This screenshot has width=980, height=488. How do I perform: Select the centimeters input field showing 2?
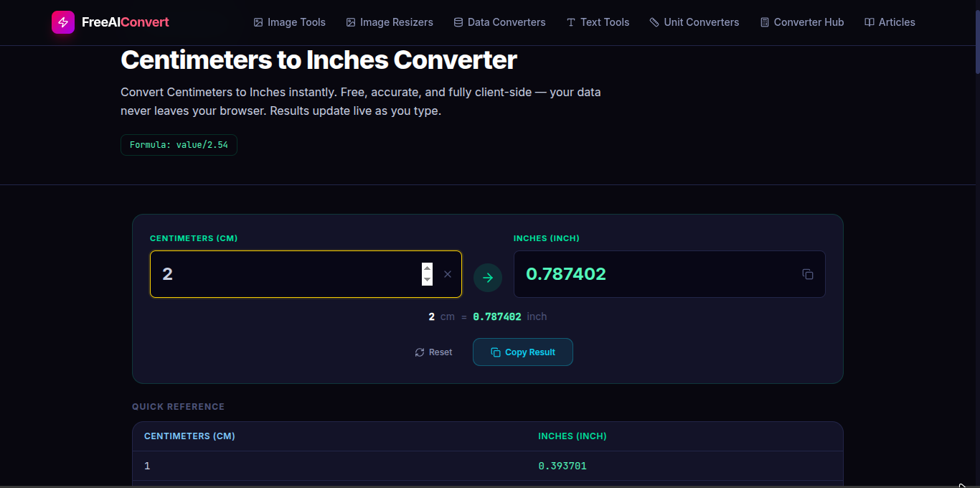coord(287,274)
